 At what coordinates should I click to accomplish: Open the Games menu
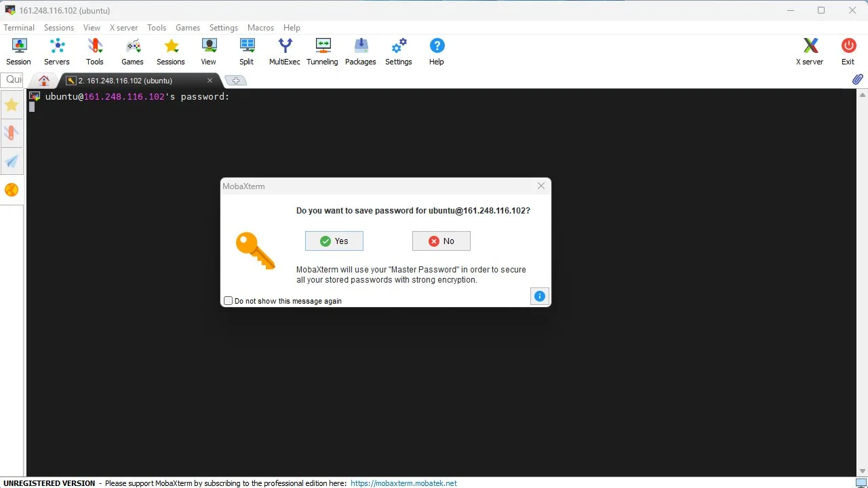[x=188, y=28]
